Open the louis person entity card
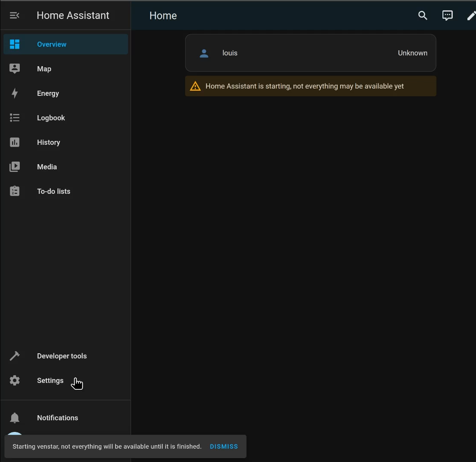476x462 pixels. 311,53
